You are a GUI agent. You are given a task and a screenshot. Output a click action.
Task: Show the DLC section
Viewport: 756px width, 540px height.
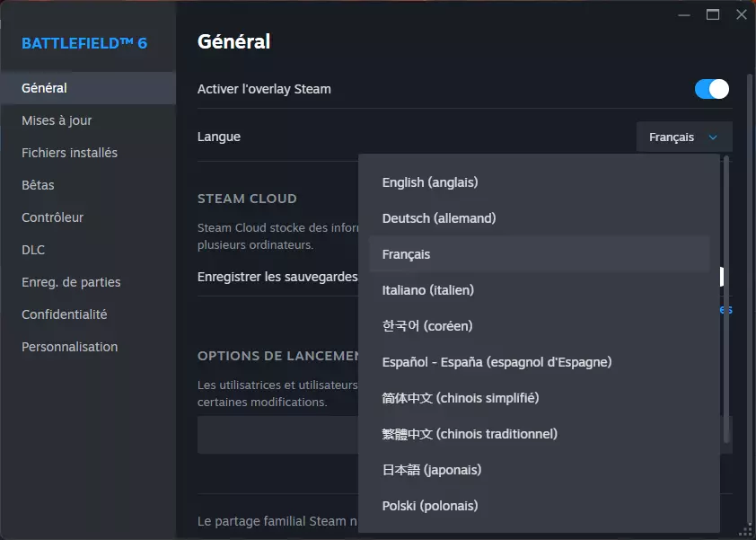pos(33,250)
